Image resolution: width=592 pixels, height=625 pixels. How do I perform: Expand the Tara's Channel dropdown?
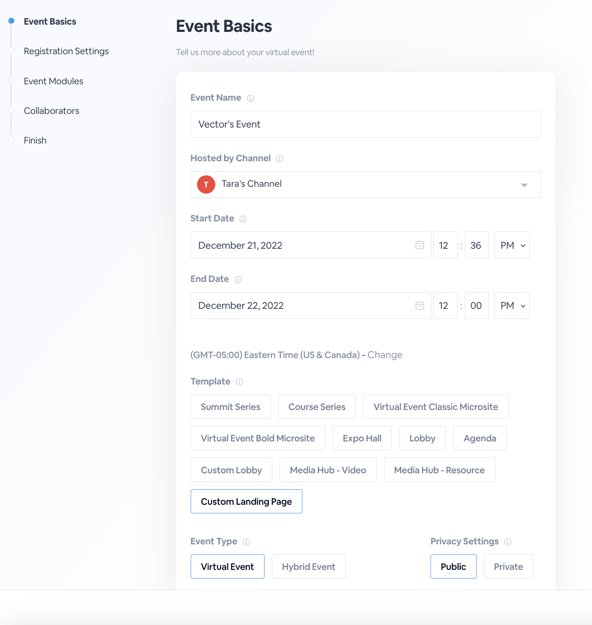tap(366, 184)
